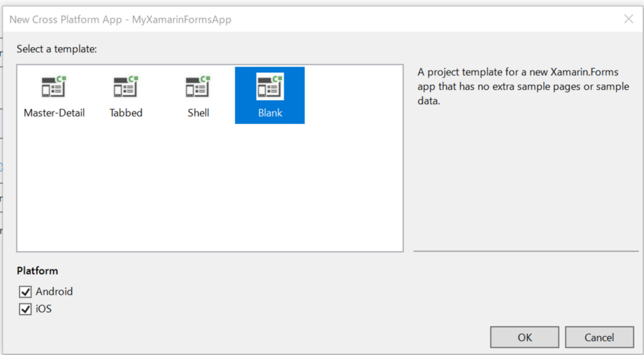Click the template description text

coord(523,86)
